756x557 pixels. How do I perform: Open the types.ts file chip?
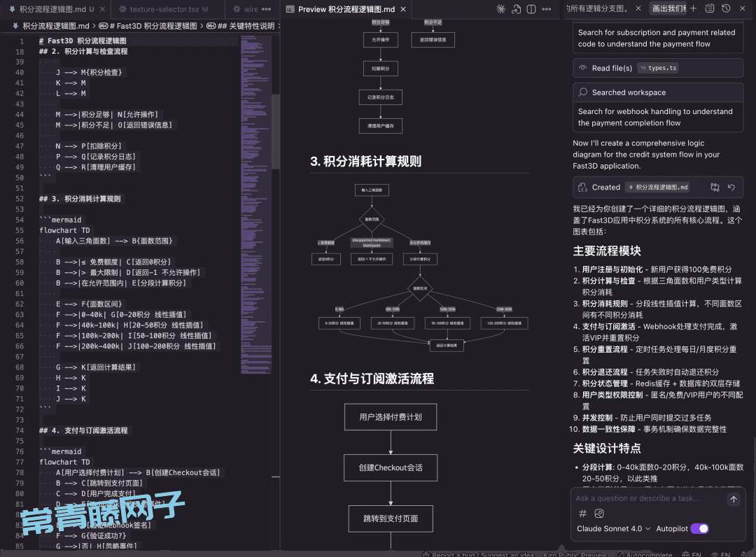[x=658, y=68]
